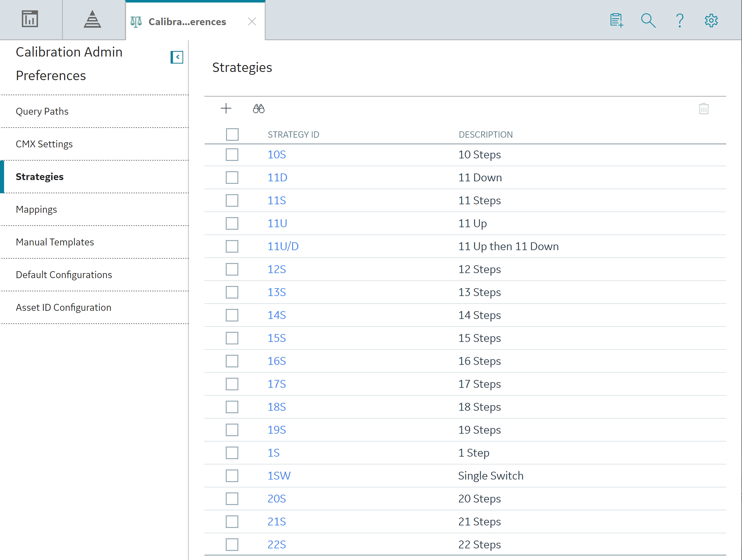Collapse the Calibration Admin Preferences panel
The height and width of the screenshot is (560, 742).
pos(177,57)
